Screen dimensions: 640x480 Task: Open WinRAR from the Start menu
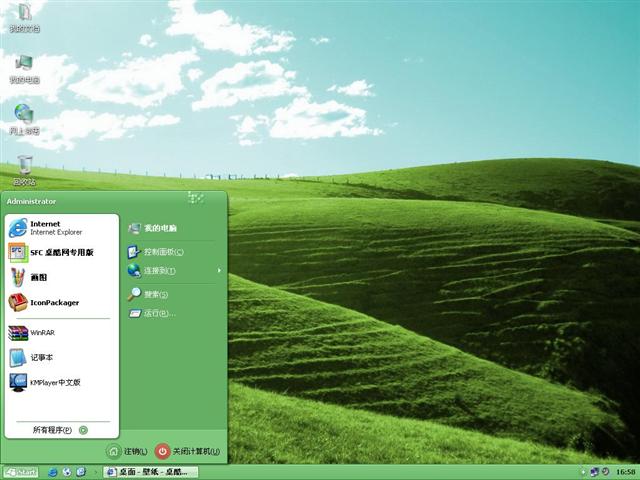(61, 333)
